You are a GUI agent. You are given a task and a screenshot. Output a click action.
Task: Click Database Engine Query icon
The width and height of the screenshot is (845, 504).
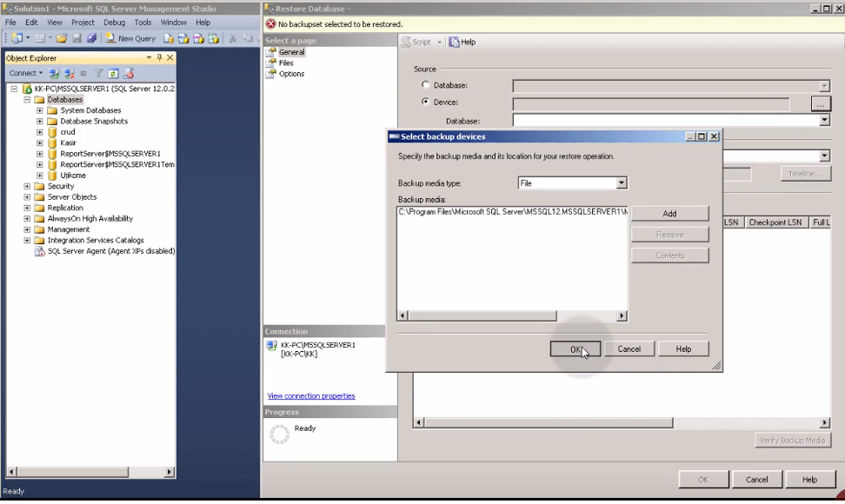(x=169, y=38)
